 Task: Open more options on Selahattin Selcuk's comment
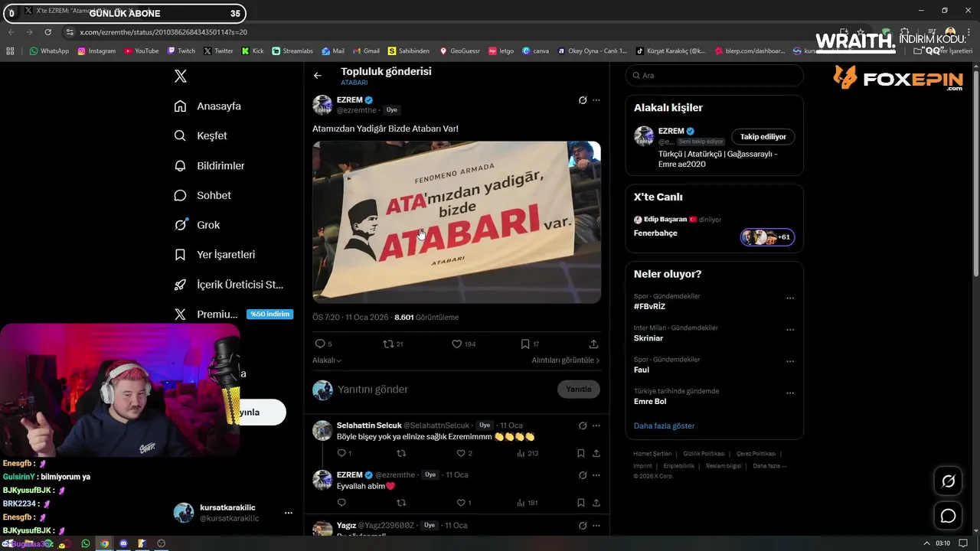[596, 425]
